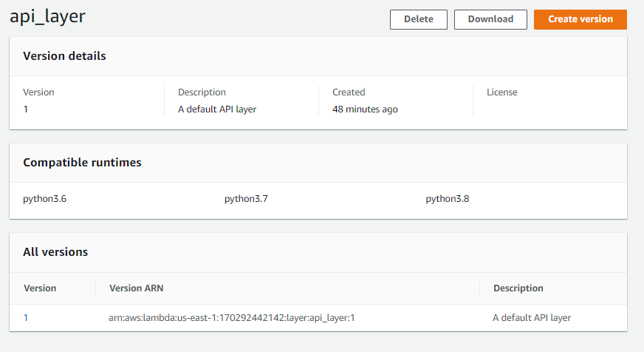Click the Version ARN column header
Image resolution: width=644 pixels, height=352 pixels.
[137, 288]
